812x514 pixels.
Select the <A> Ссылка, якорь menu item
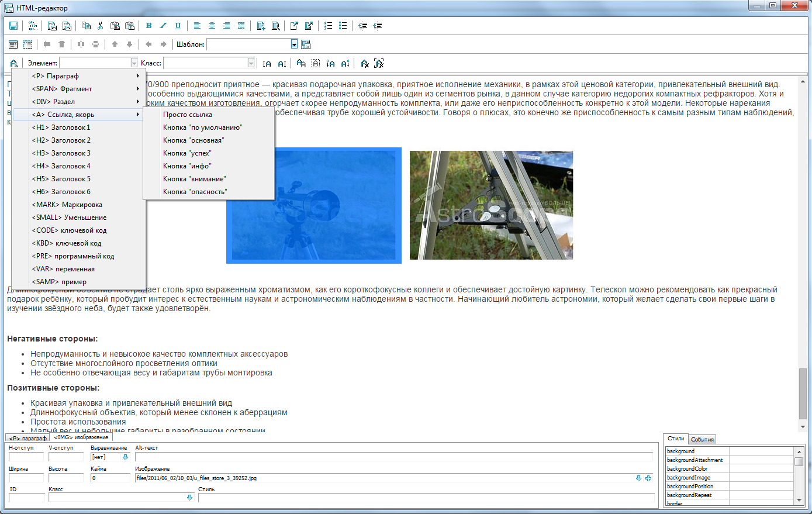pyautogui.click(x=78, y=115)
